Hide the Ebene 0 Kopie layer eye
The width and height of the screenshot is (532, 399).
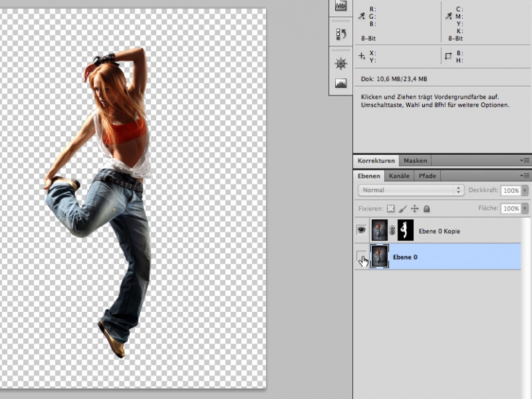[361, 230]
